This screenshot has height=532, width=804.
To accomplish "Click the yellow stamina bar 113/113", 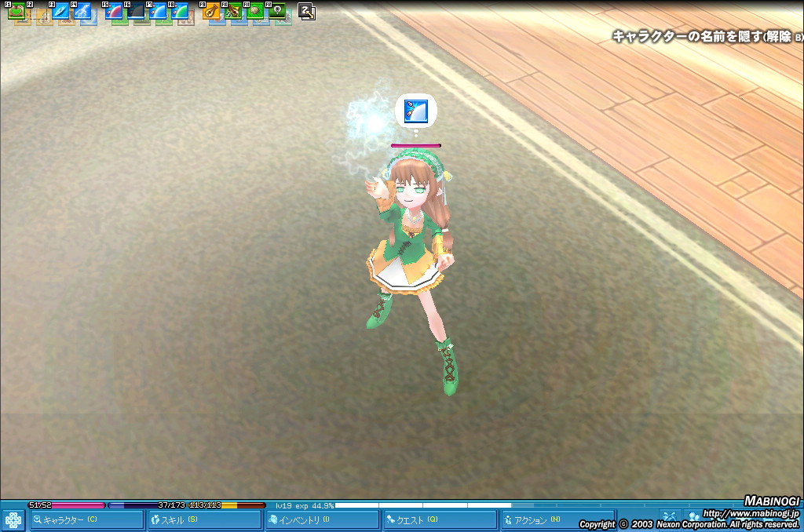I will [x=227, y=505].
